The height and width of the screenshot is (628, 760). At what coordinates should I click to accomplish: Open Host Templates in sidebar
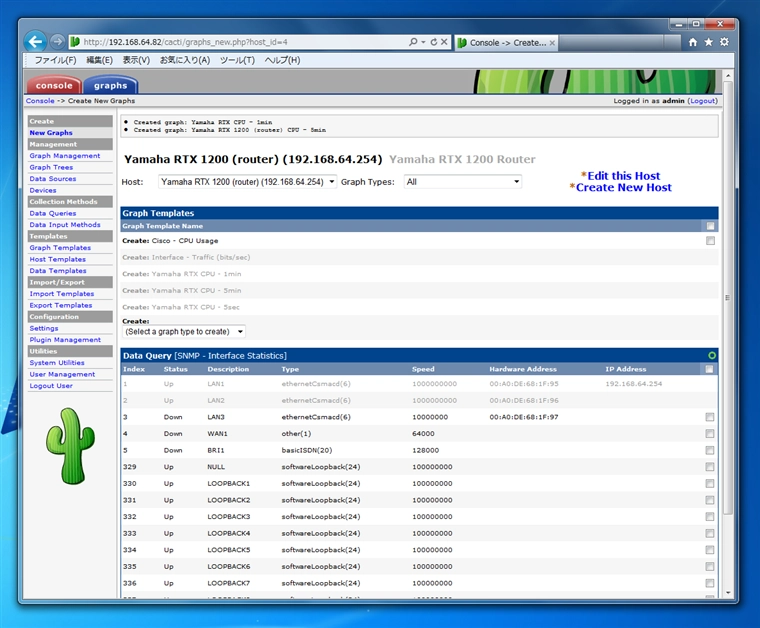(x=58, y=259)
